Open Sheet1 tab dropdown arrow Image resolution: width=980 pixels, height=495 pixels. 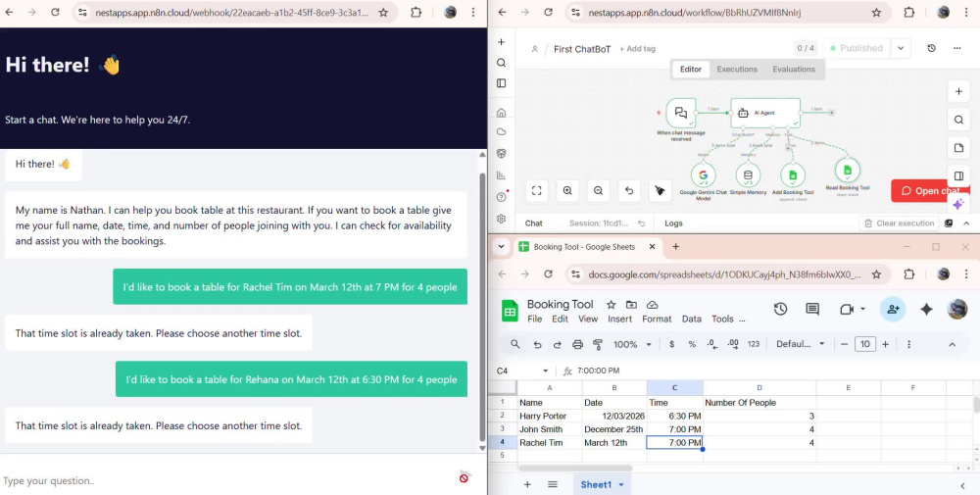[x=621, y=484]
